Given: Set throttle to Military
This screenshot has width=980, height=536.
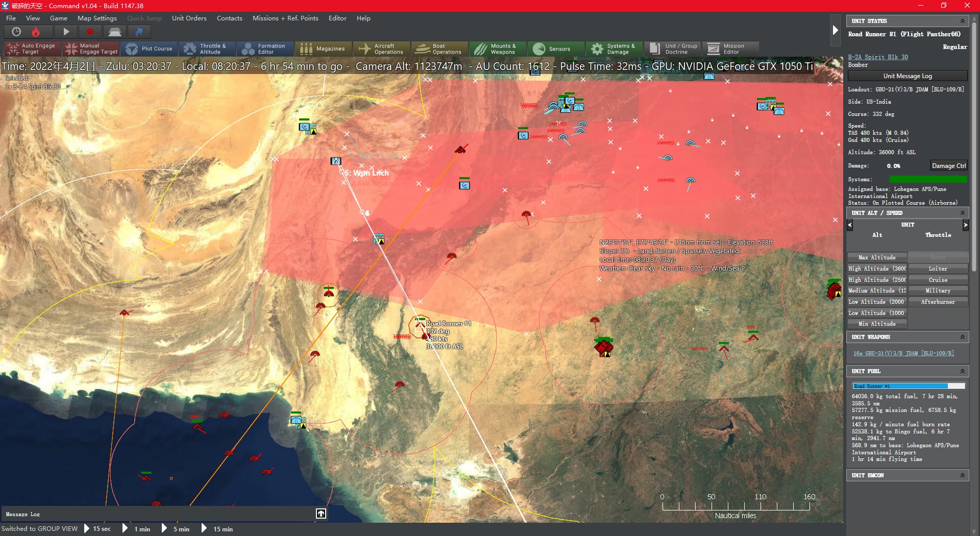Looking at the screenshot, I should pyautogui.click(x=938, y=290).
